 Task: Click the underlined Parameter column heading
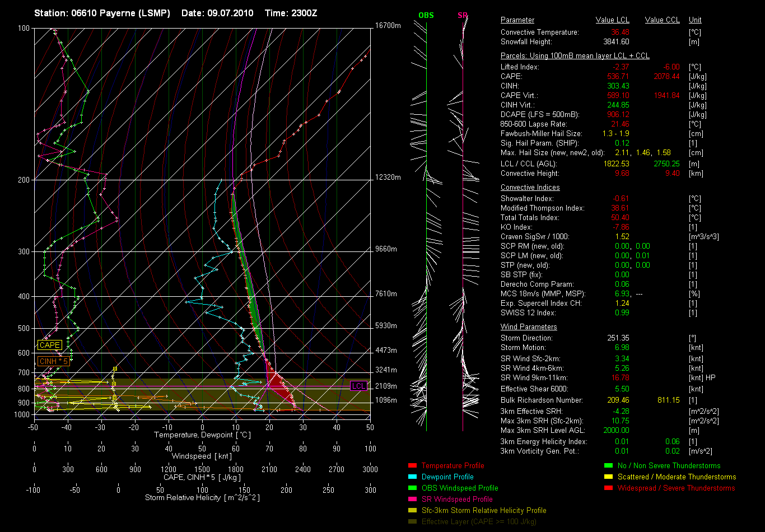517,20
